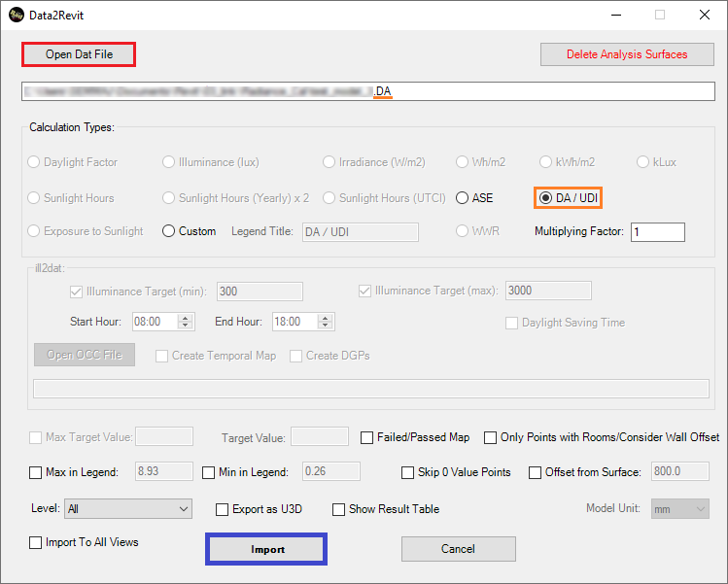Toggle Create DGPs checkbox

[295, 356]
